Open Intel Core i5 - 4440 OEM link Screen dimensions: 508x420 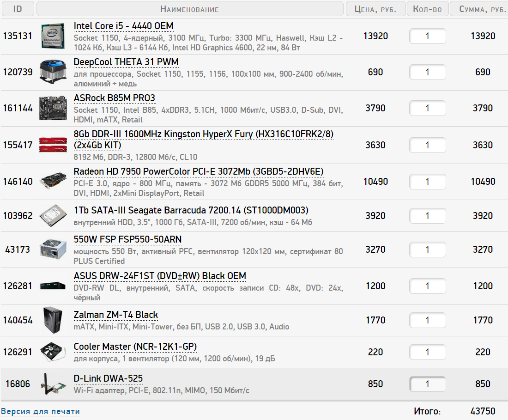point(123,26)
